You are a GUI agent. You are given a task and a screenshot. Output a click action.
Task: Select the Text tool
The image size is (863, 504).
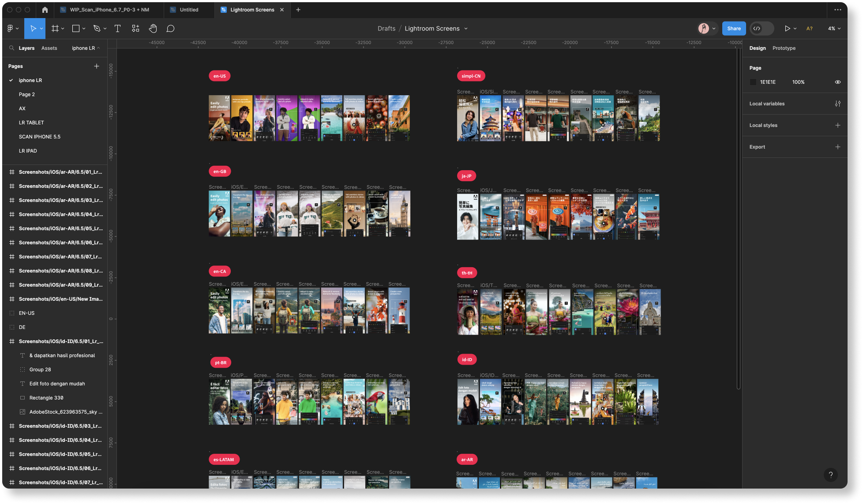(117, 29)
